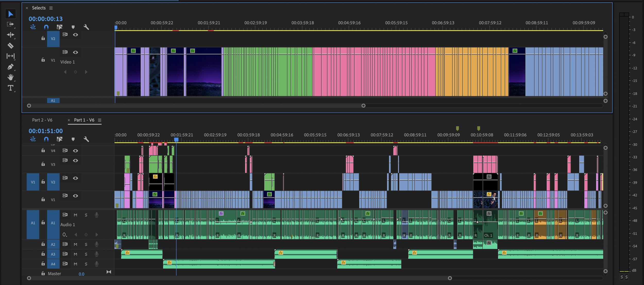Open Audio 1 keyframe display options
The image size is (644, 285).
pos(64,235)
